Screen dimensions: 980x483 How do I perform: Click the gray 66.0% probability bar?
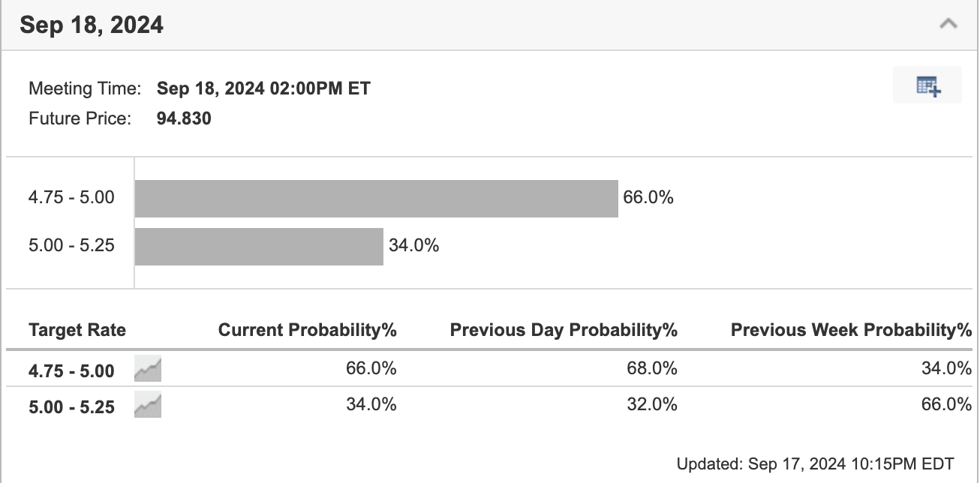tap(376, 199)
